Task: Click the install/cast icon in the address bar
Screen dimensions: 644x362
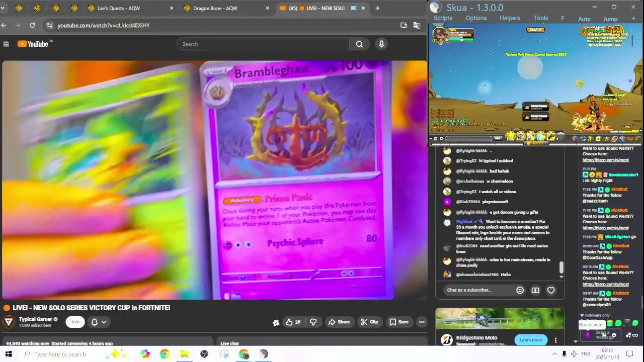Action: 404,25
